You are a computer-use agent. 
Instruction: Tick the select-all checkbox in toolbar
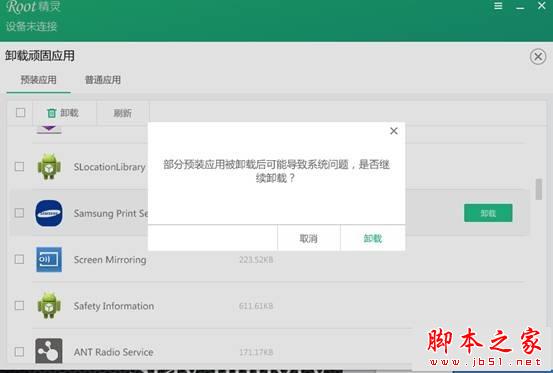pos(20,112)
